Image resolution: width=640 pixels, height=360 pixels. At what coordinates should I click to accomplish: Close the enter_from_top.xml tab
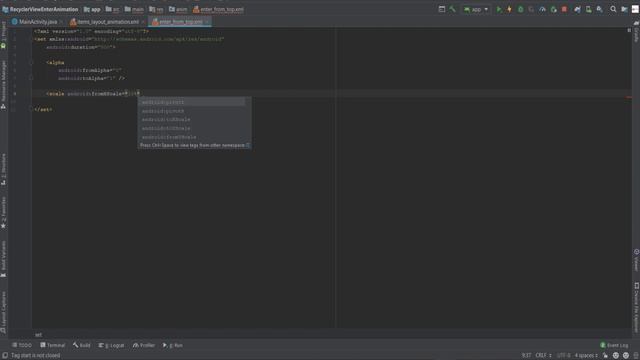[207, 22]
